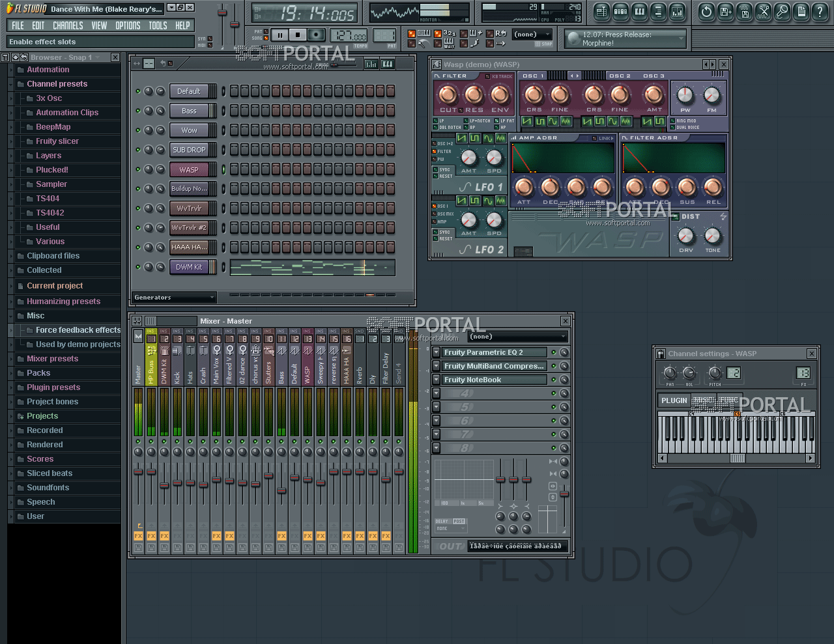Viewport: 834px width, 644px height.
Task: Click the play/pause transport button
Action: 280,35
